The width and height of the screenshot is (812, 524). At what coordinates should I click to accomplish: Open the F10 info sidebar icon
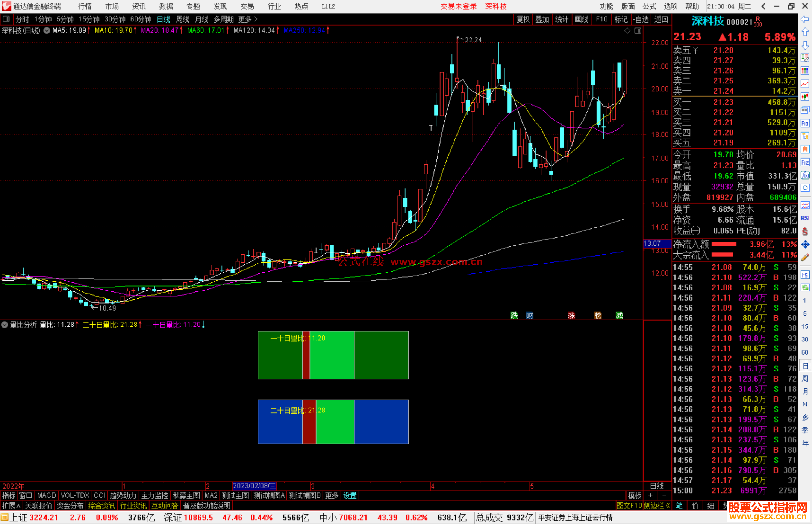[x=805, y=123]
